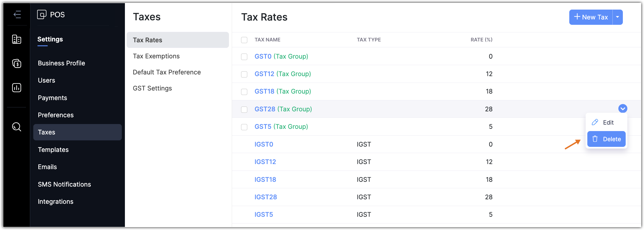Tick the GST0 tax group checkbox

pos(244,57)
